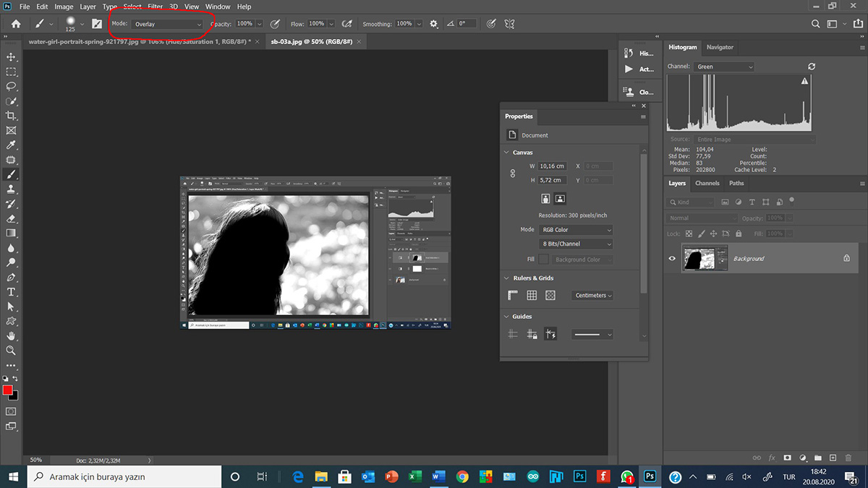
Task: Select the Horizontal Type tool
Action: coord(11,291)
